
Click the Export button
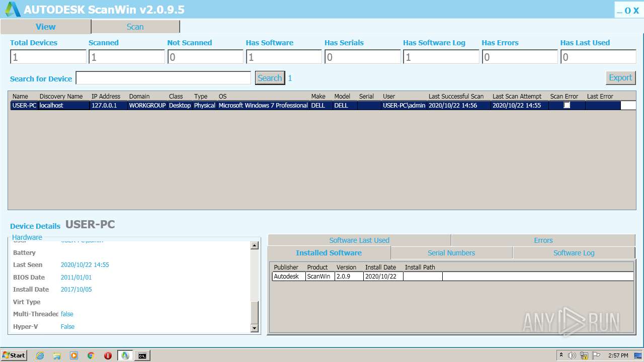coord(620,77)
